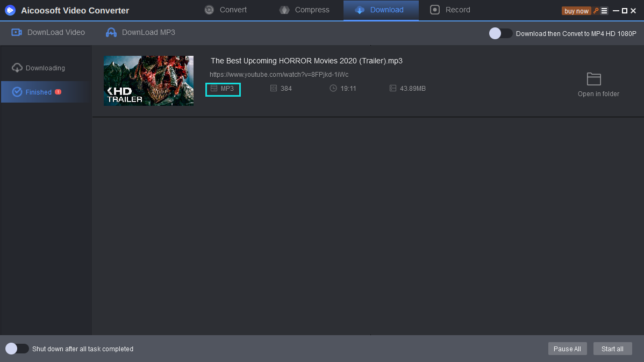Go to the Record tab
Screen dimensions: 644x362
(450, 10)
